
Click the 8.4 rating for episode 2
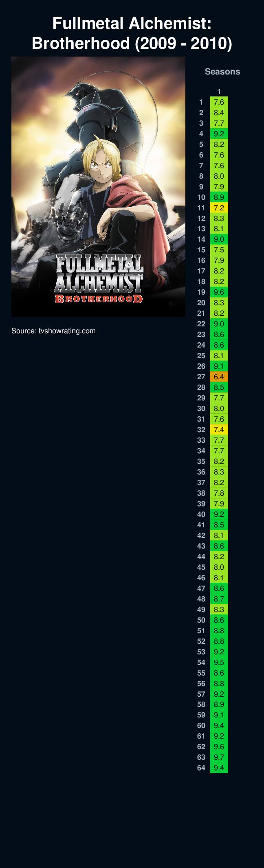pyautogui.click(x=219, y=113)
